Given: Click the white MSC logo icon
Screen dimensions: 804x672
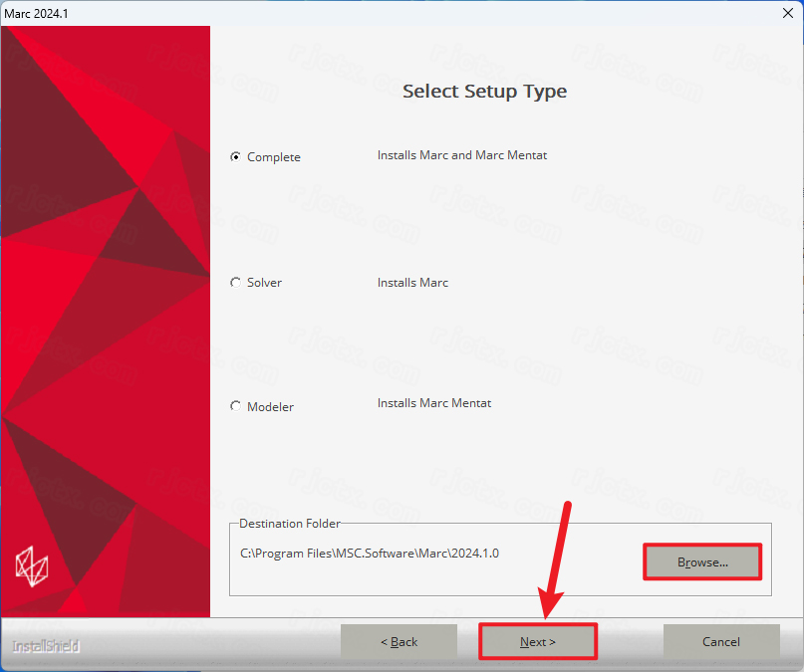Looking at the screenshot, I should pyautogui.click(x=32, y=566).
